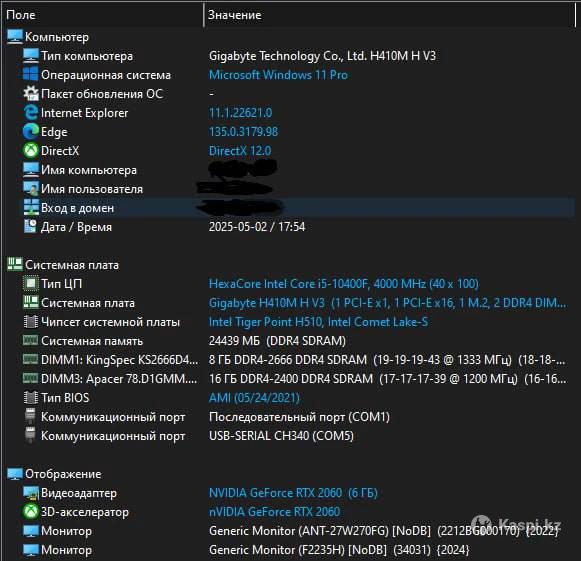This screenshot has height=561, width=581.
Task: Open the AMI (05/24/2021) BIOS link
Action: (x=254, y=398)
